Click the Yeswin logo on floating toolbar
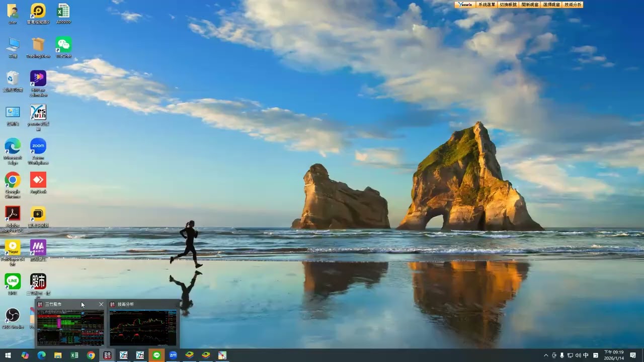 (465, 5)
